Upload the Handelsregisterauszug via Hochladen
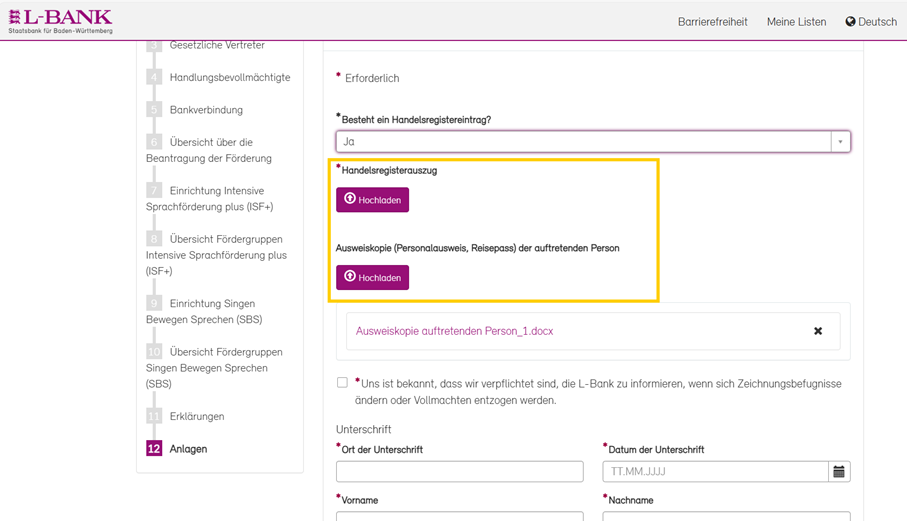The height and width of the screenshot is (521, 907). click(x=372, y=200)
